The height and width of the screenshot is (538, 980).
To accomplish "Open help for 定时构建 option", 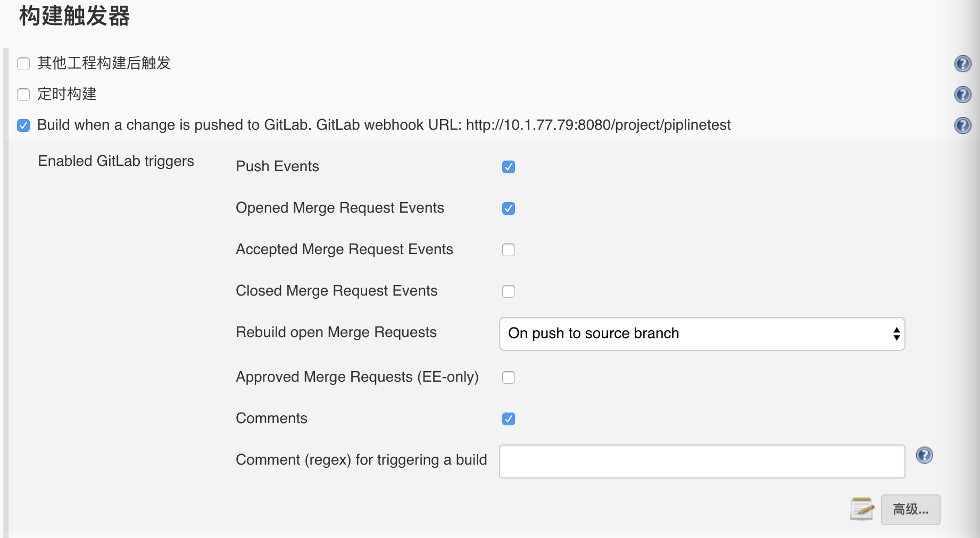I will click(x=962, y=95).
